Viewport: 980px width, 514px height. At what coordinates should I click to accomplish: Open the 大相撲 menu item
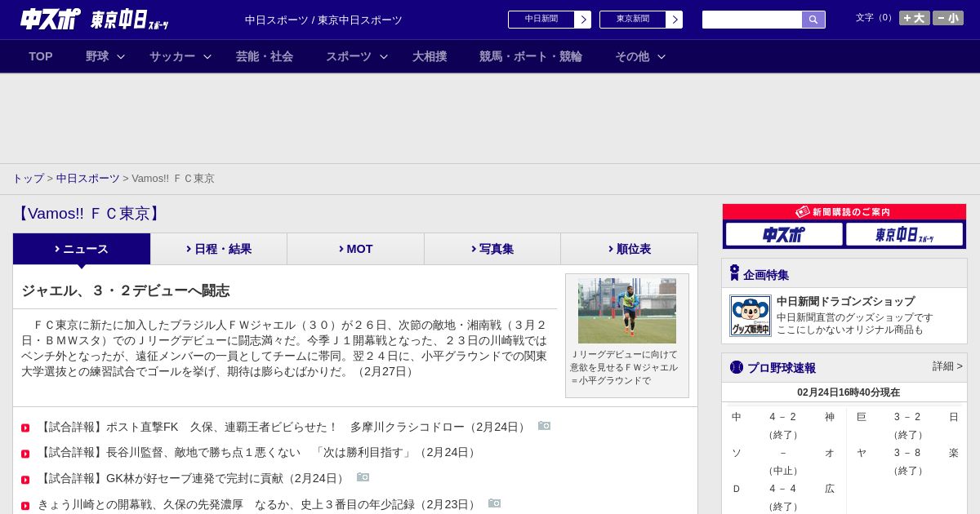tap(430, 56)
